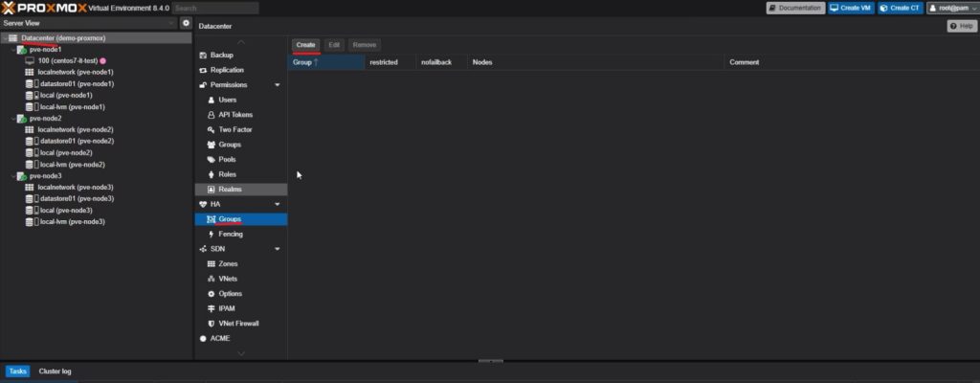Select local-lvm (pve-node2) storage
This screenshot has width=980, height=383.
tap(73, 165)
